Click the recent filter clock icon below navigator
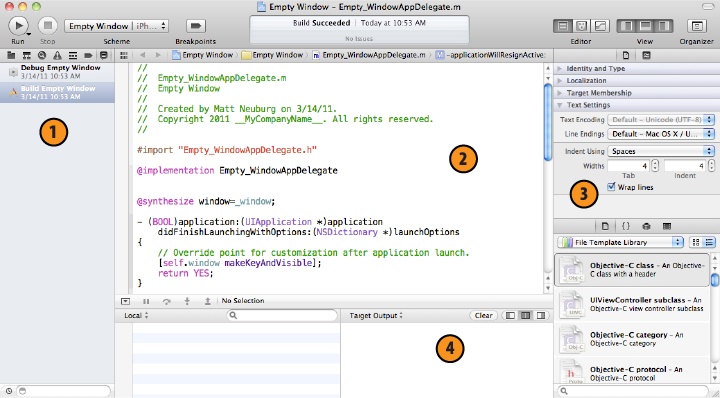720x398 pixels. (x=9, y=391)
